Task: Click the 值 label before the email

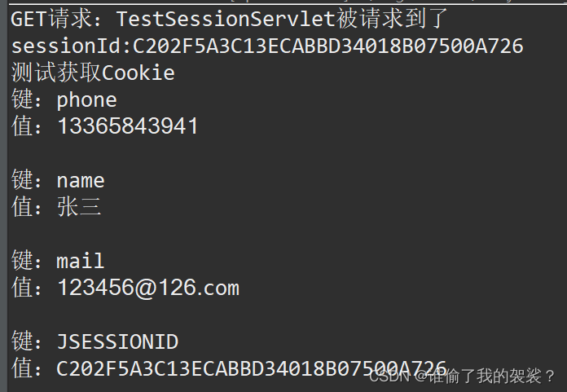Action: (x=21, y=288)
